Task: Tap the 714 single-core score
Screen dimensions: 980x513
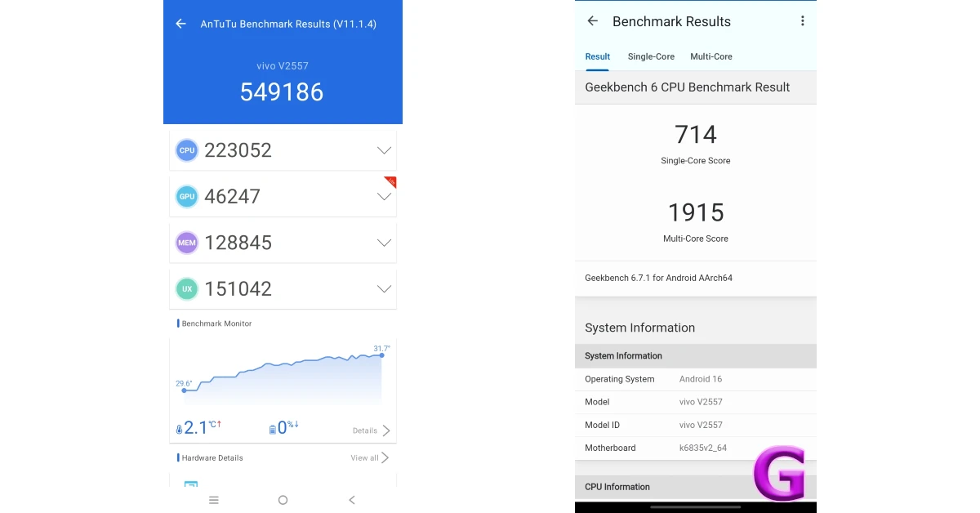Action: 696,134
